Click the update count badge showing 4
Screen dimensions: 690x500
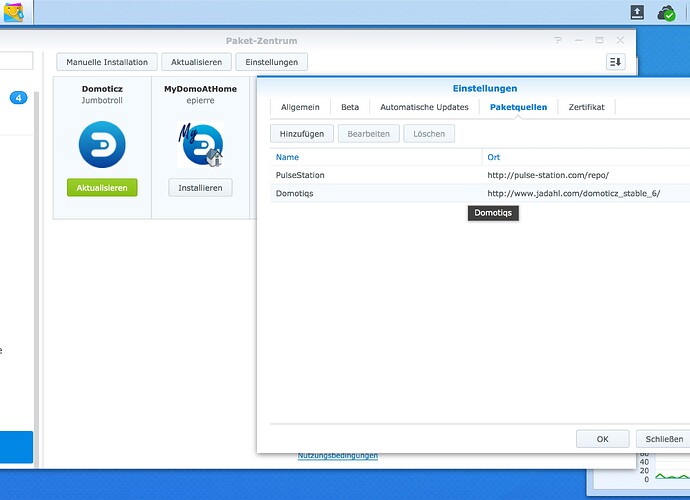(19, 98)
